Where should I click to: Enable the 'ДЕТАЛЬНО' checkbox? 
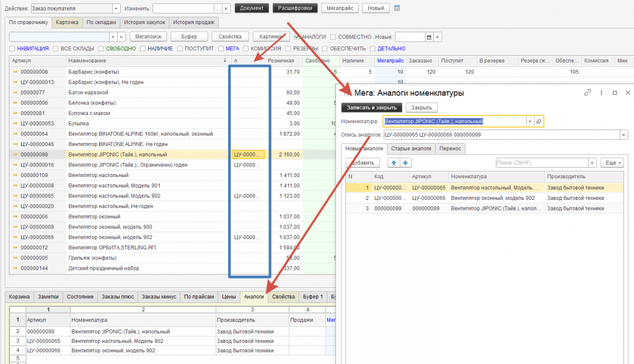coord(373,48)
